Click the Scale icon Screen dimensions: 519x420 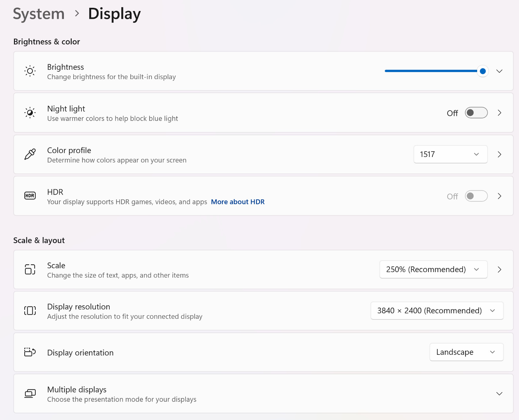click(30, 269)
